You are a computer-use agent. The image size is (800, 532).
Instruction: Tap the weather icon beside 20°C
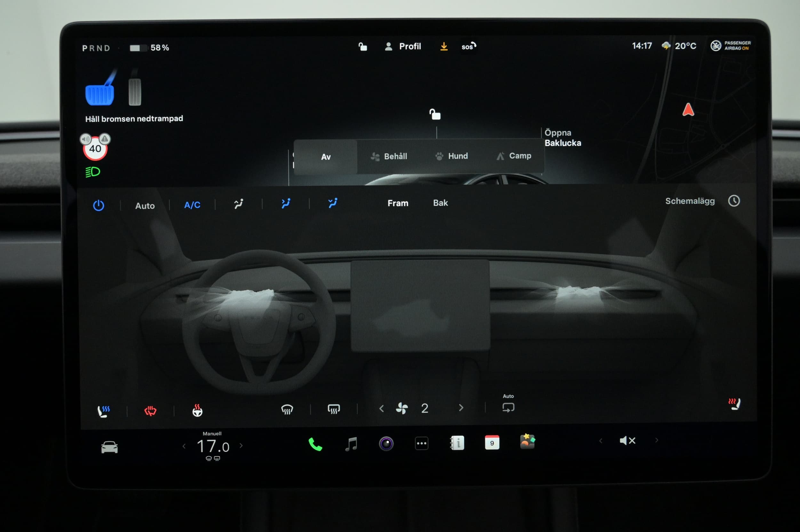coord(666,45)
